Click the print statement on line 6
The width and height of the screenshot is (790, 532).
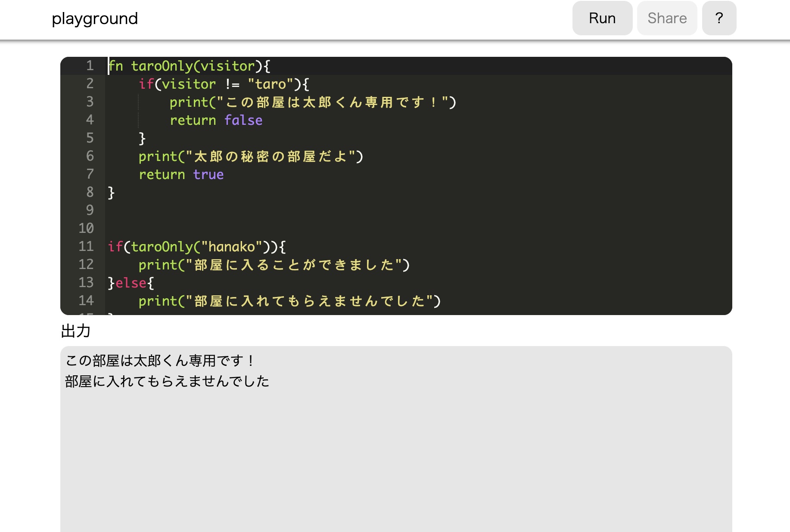[251, 157]
